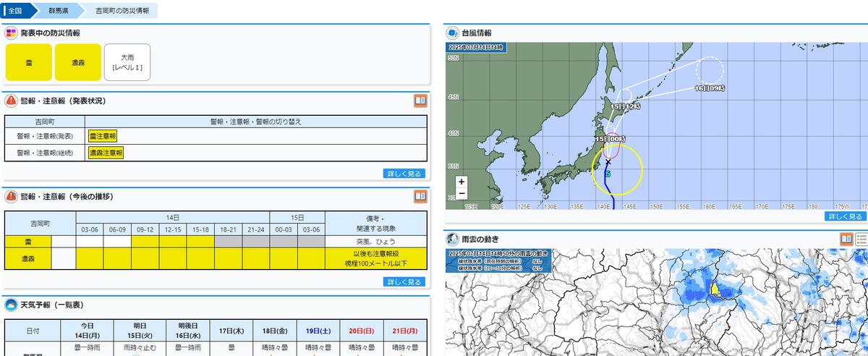This screenshot has height=356, width=868.
Task: Click the typhoon number 5 marker
Action: (608, 174)
